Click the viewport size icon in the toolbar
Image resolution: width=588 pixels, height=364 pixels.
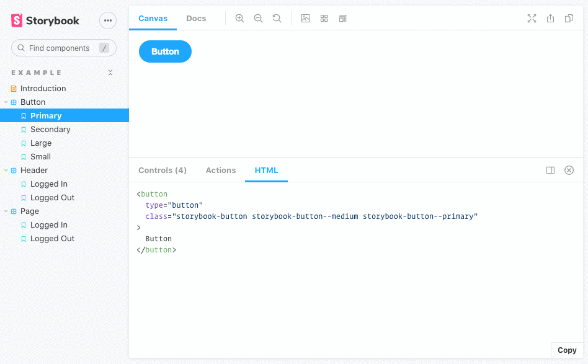point(342,19)
